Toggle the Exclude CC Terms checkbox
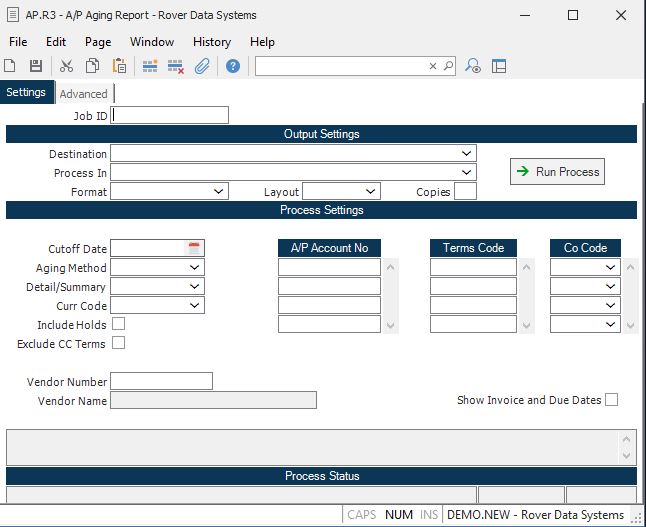 point(119,343)
